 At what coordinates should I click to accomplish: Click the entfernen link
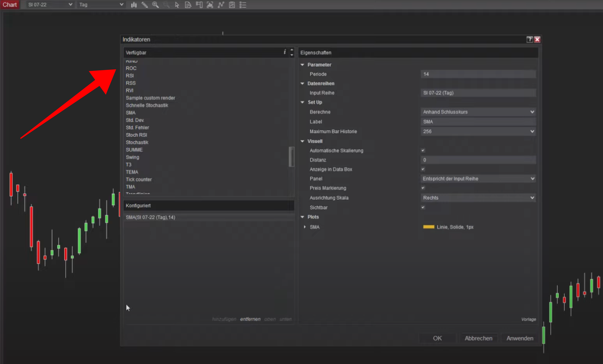point(250,319)
